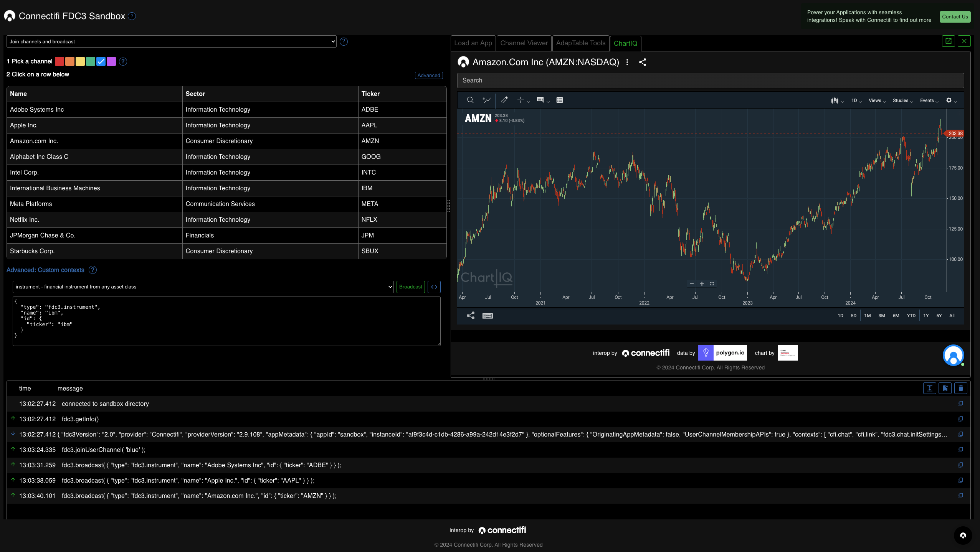The width and height of the screenshot is (980, 552).
Task: Select the Starbucks Corp. table row
Action: [x=226, y=251]
